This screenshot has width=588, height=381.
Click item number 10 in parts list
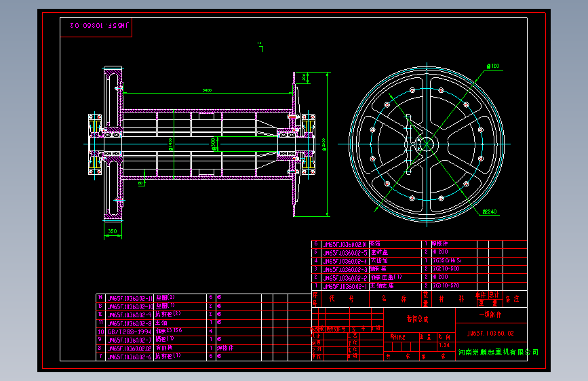(x=101, y=332)
